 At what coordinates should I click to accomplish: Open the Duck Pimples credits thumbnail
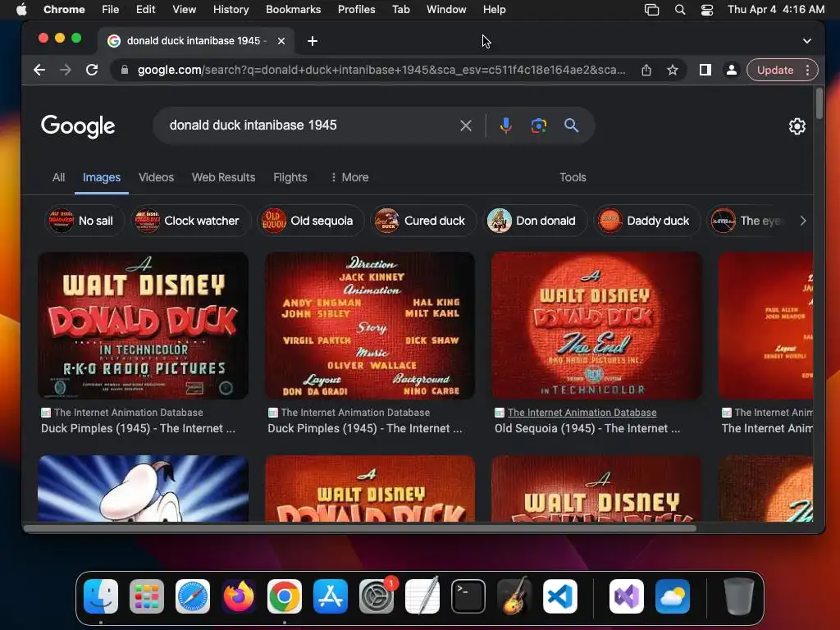pos(370,326)
